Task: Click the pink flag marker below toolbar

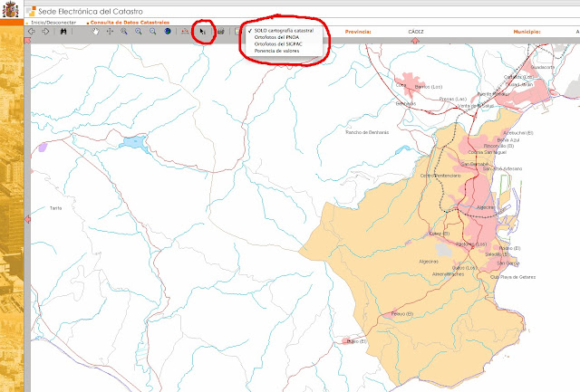Action: [27, 40]
